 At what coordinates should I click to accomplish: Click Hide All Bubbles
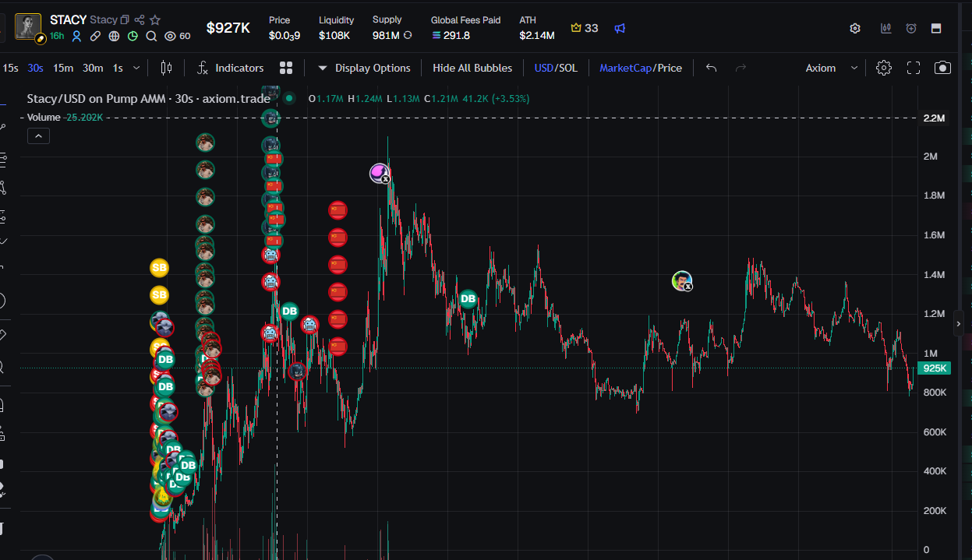pyautogui.click(x=472, y=68)
